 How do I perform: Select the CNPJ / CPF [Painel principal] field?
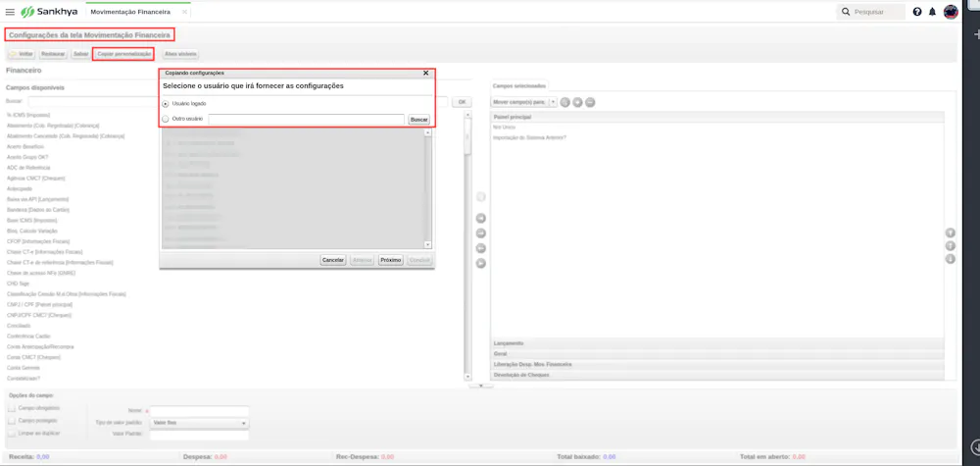coord(39,305)
